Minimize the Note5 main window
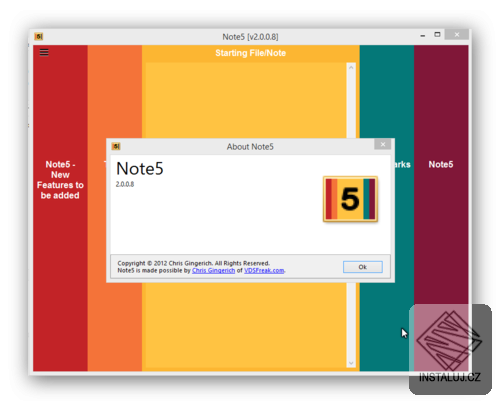500x404 pixels. point(423,35)
